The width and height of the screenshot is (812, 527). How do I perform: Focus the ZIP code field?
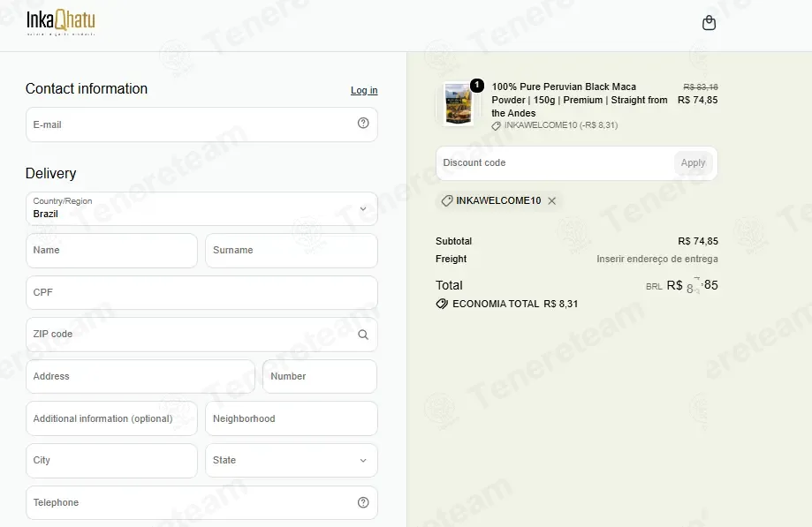pos(201,335)
